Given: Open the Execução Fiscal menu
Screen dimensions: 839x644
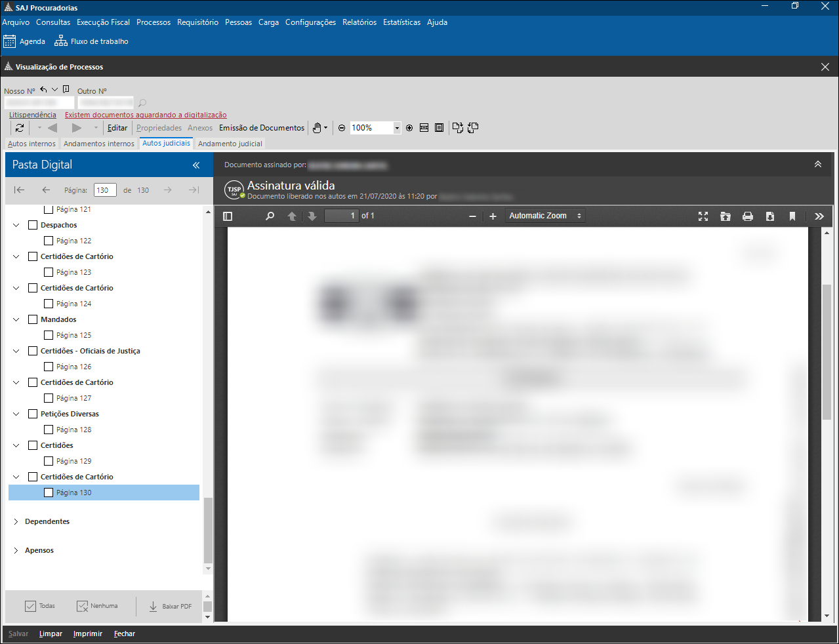Looking at the screenshot, I should 103,22.
